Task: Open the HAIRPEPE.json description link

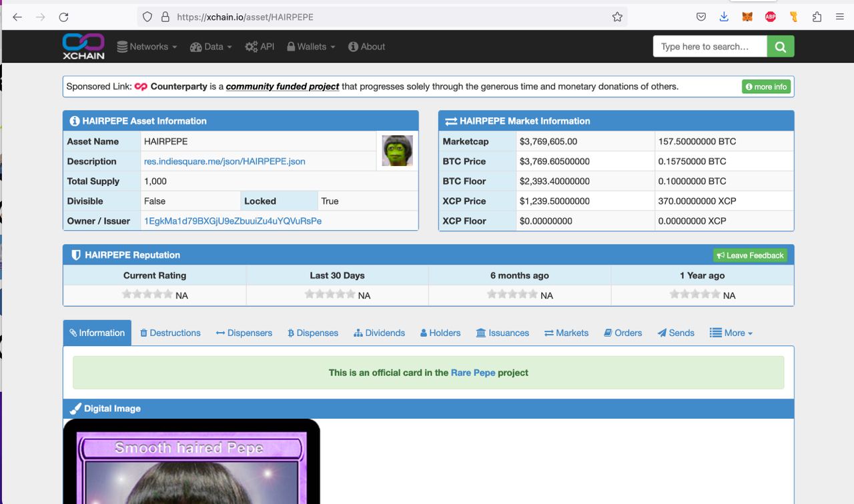Action: tap(225, 161)
